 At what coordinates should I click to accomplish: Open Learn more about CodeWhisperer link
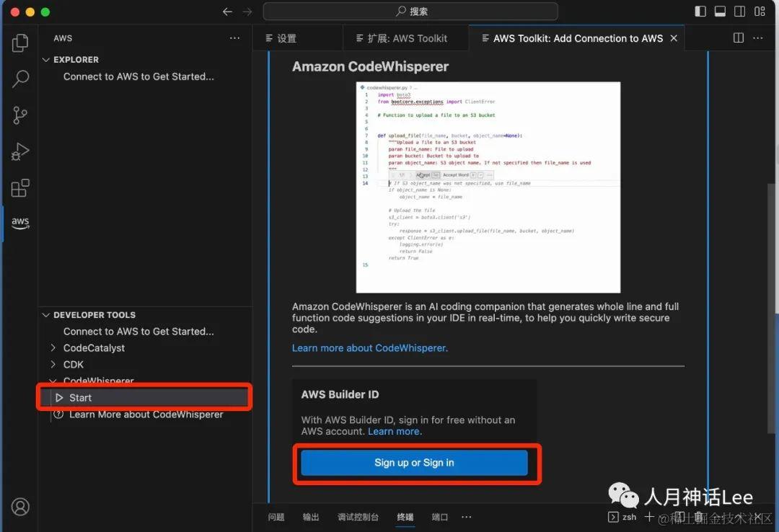coord(369,348)
